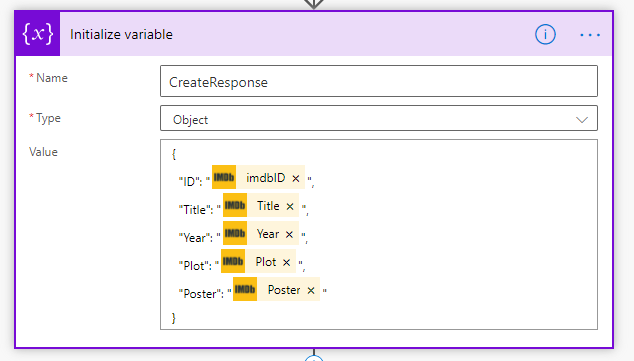Click the "Title": key text in Value
This screenshot has height=361, width=634.
point(196,209)
